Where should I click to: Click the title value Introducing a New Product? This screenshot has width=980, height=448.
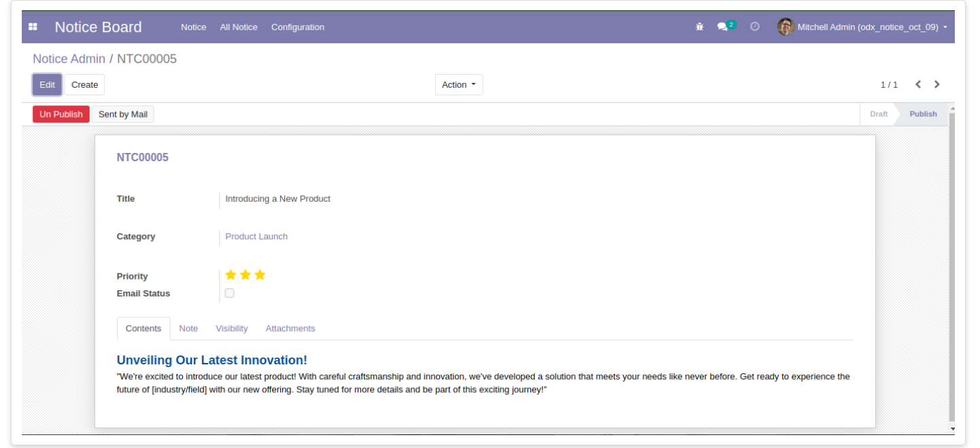click(277, 199)
